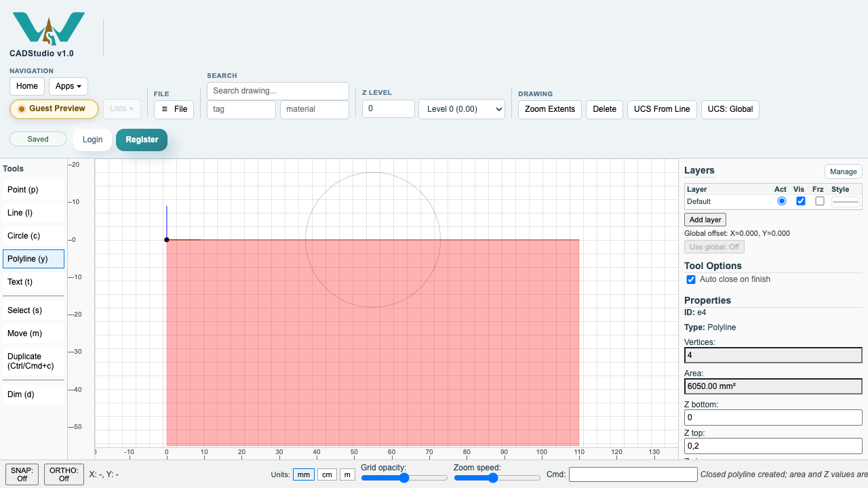Switch units to m

pyautogui.click(x=347, y=474)
